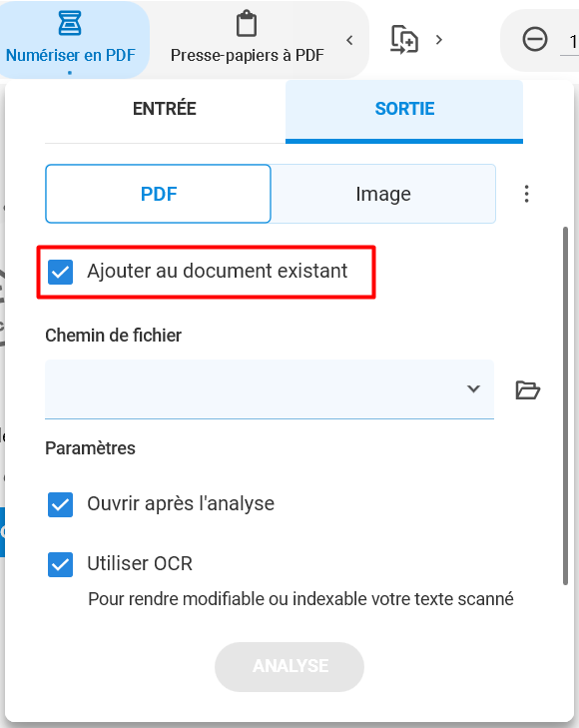Image resolution: width=579 pixels, height=728 pixels.
Task: Open the three-dot more options menu
Action: pos(526,194)
